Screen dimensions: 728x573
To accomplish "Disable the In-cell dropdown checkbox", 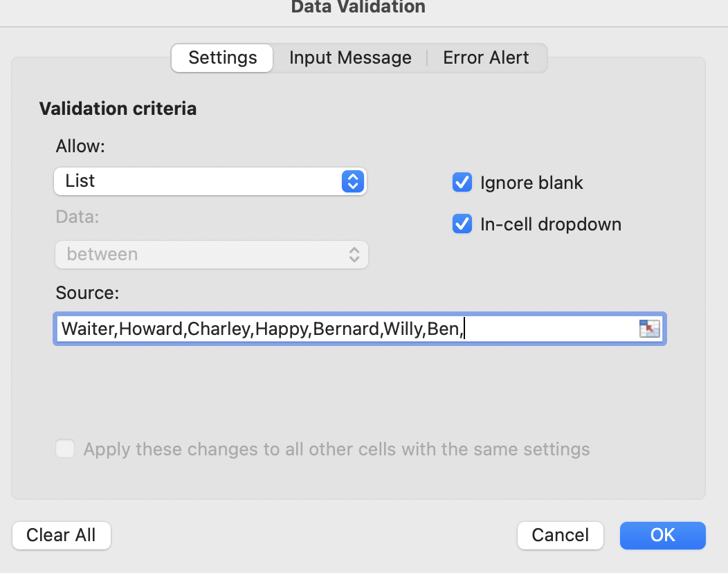I will pyautogui.click(x=462, y=224).
